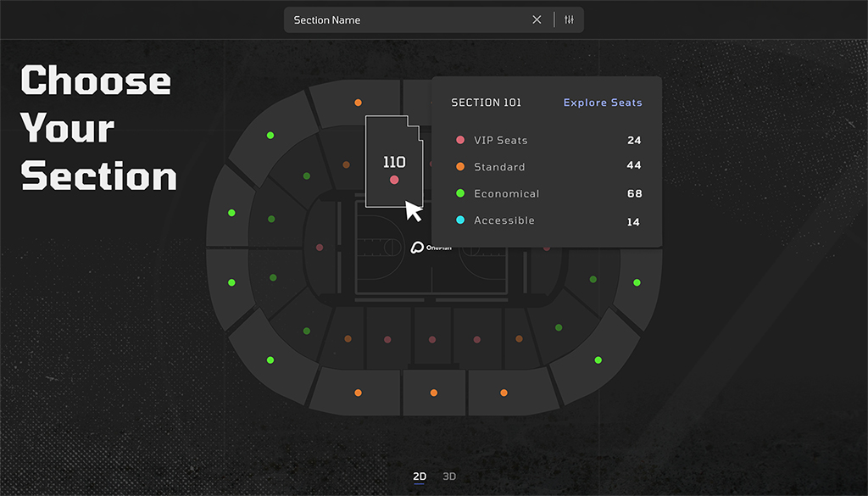Click the orange Standard legend dot

click(460, 167)
